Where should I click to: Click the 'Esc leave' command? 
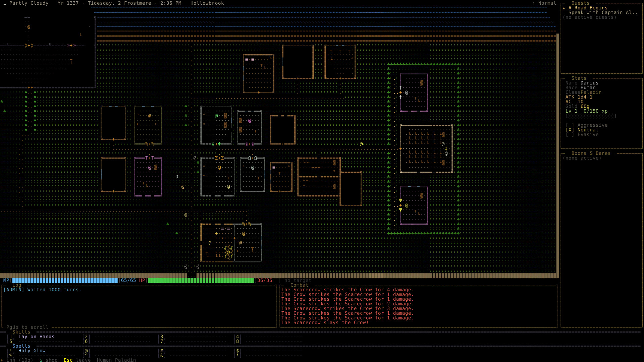77,360
